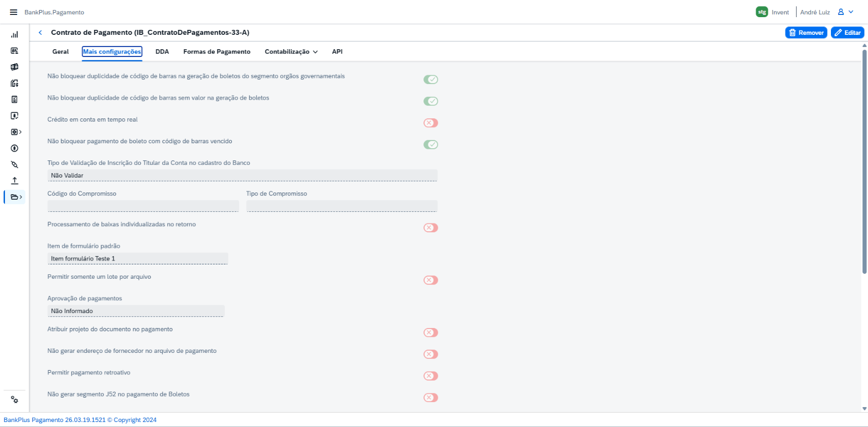Click the upload arrow sidebar icon
Image resolution: width=868 pixels, height=427 pixels.
pyautogui.click(x=14, y=180)
